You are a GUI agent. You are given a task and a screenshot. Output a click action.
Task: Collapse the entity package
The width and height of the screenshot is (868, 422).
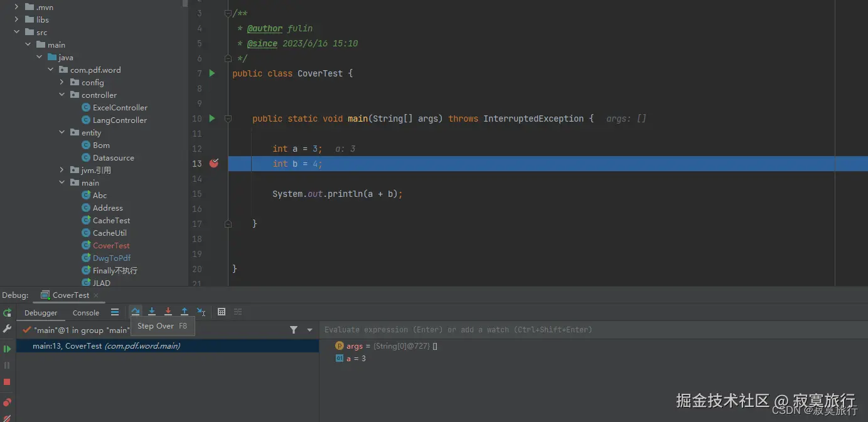pyautogui.click(x=62, y=133)
